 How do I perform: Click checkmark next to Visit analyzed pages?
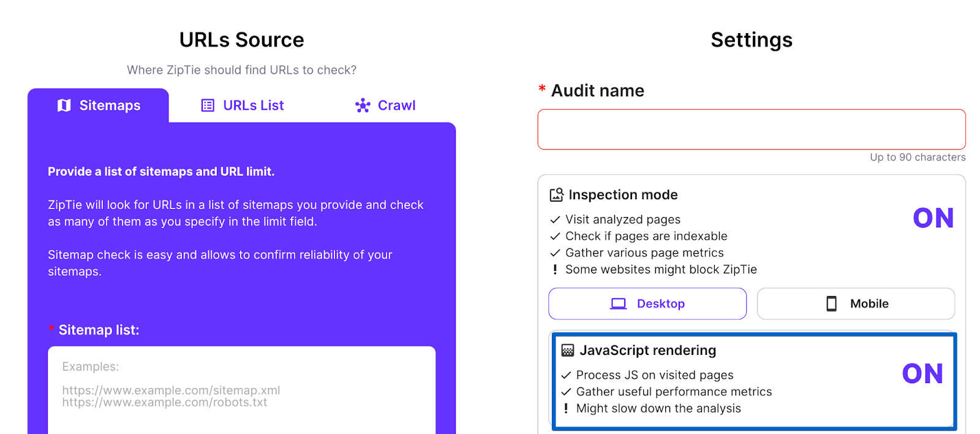click(x=555, y=219)
